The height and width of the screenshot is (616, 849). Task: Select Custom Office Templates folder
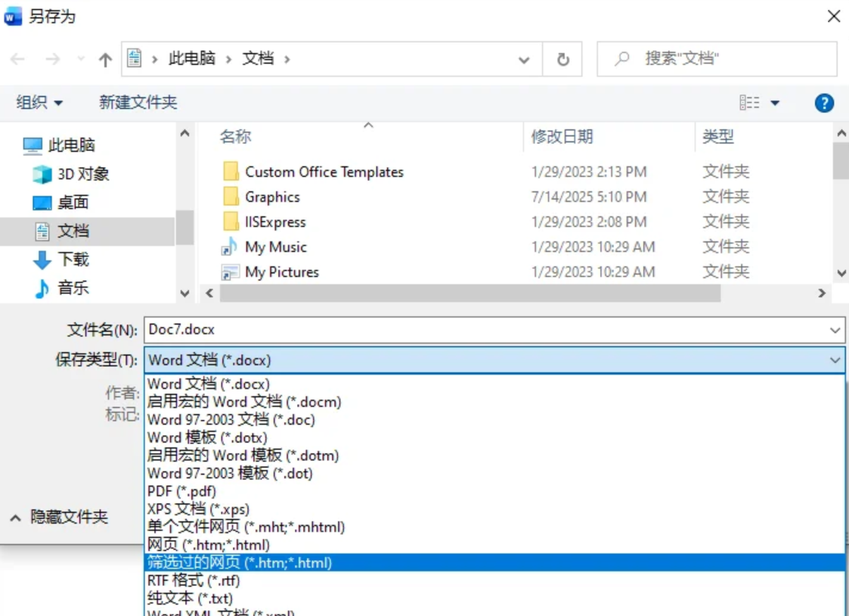(324, 172)
